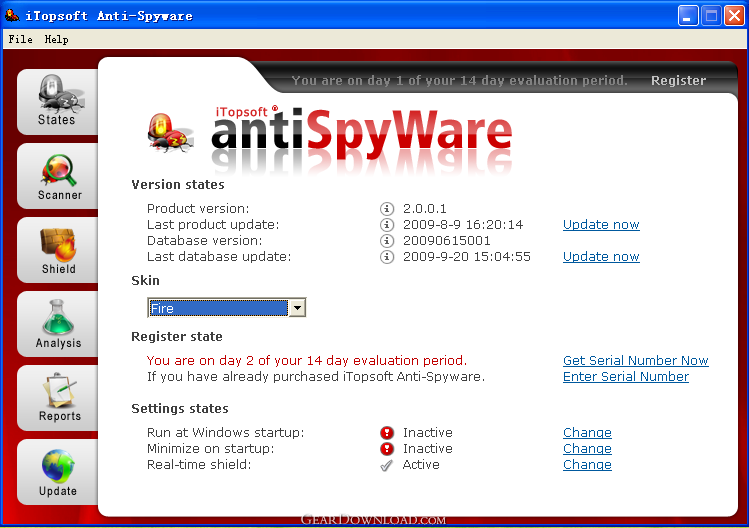Click Inactive status for Run at Windows startup
The image size is (749, 528).
click(x=428, y=432)
